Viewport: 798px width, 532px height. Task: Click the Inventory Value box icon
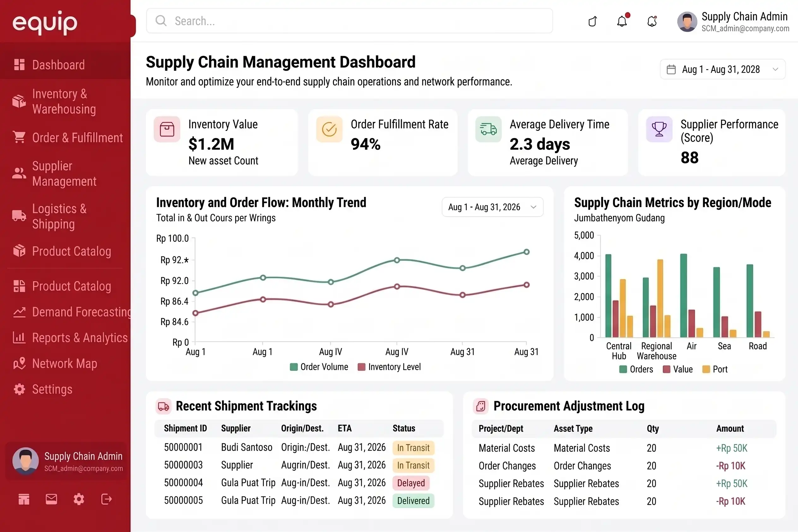coord(167,129)
